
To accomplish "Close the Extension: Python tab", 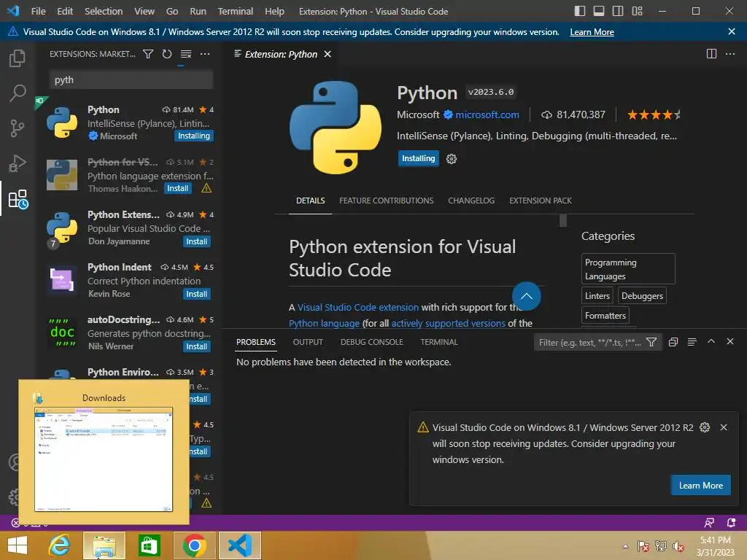I will [x=328, y=54].
